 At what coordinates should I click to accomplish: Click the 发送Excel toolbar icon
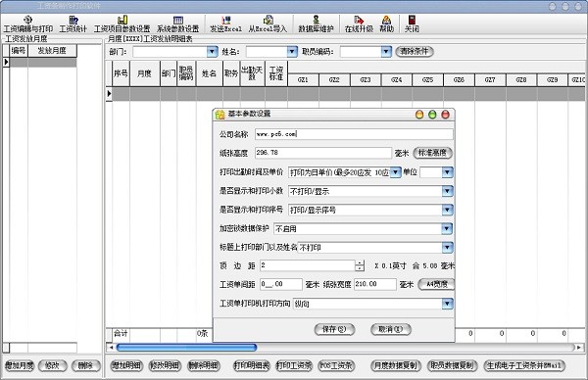pyautogui.click(x=226, y=24)
